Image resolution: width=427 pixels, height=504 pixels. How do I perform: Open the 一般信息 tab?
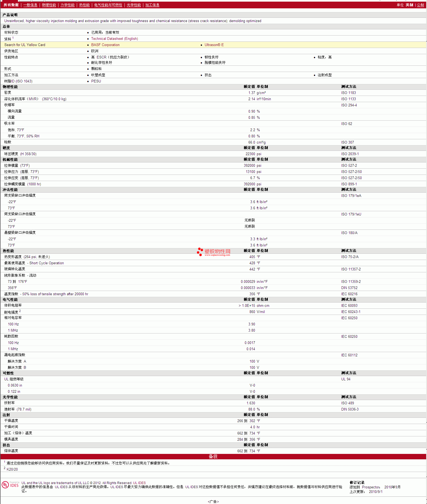pyautogui.click(x=30, y=5)
